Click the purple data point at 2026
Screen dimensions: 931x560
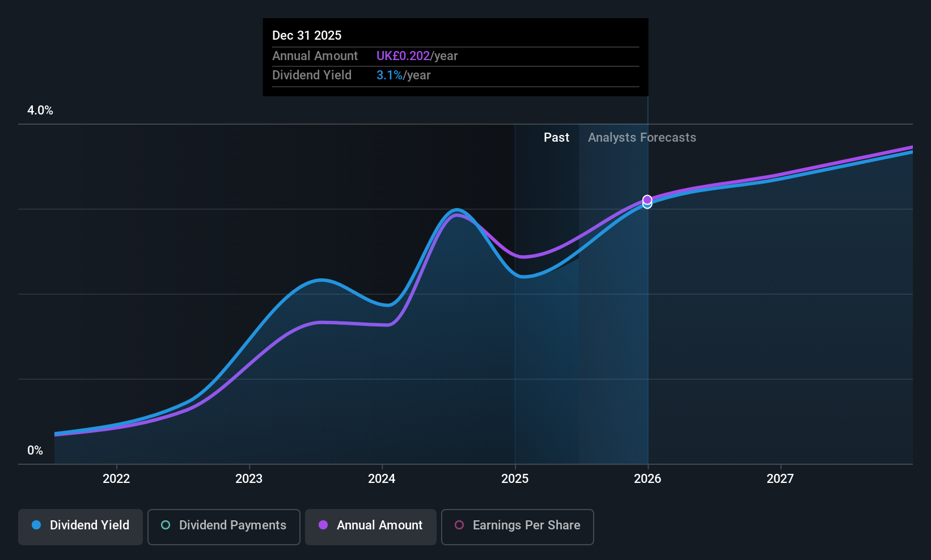pos(648,200)
